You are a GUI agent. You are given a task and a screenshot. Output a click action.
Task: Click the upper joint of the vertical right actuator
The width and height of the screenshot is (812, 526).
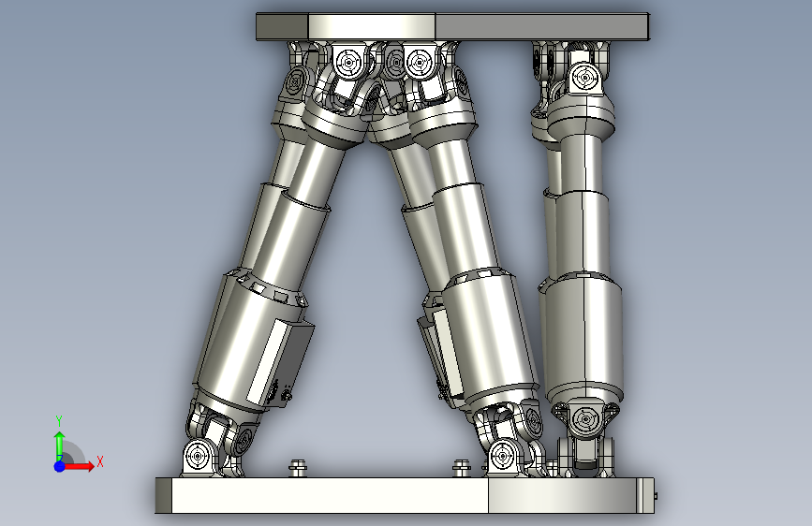click(x=585, y=79)
